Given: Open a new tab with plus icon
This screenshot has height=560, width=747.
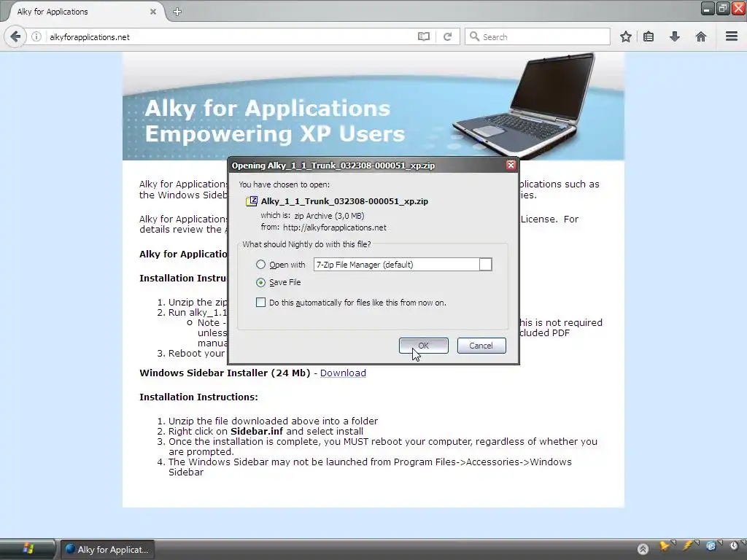Looking at the screenshot, I should click(177, 12).
